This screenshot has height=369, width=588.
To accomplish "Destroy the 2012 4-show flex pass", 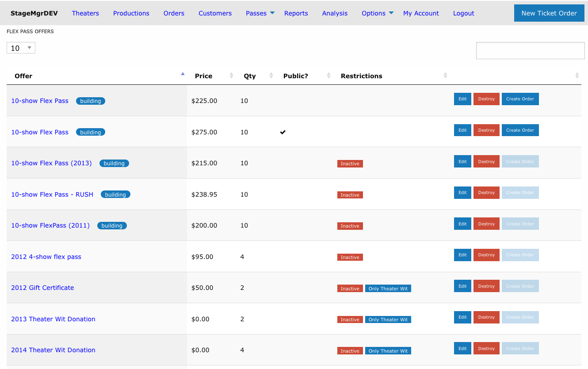I will pos(486,255).
